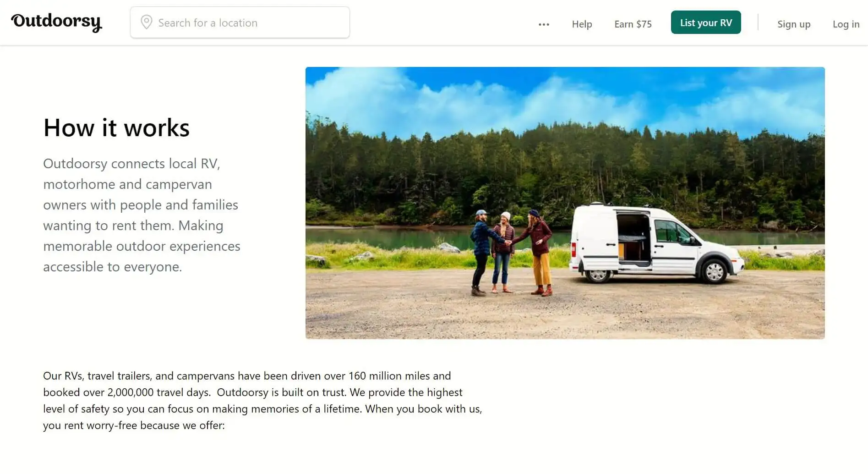
Task: Click the List your RV button
Action: [x=705, y=22]
